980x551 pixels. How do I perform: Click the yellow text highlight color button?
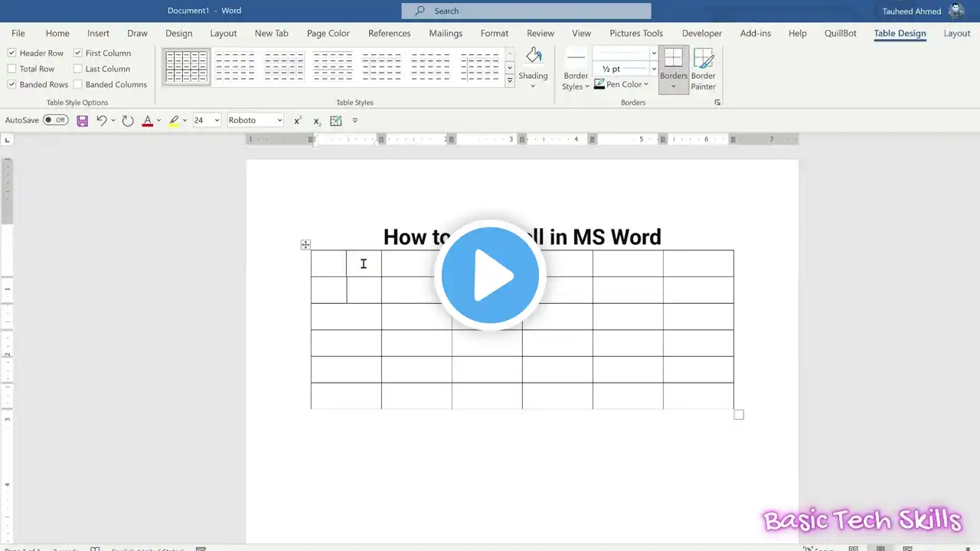(174, 121)
